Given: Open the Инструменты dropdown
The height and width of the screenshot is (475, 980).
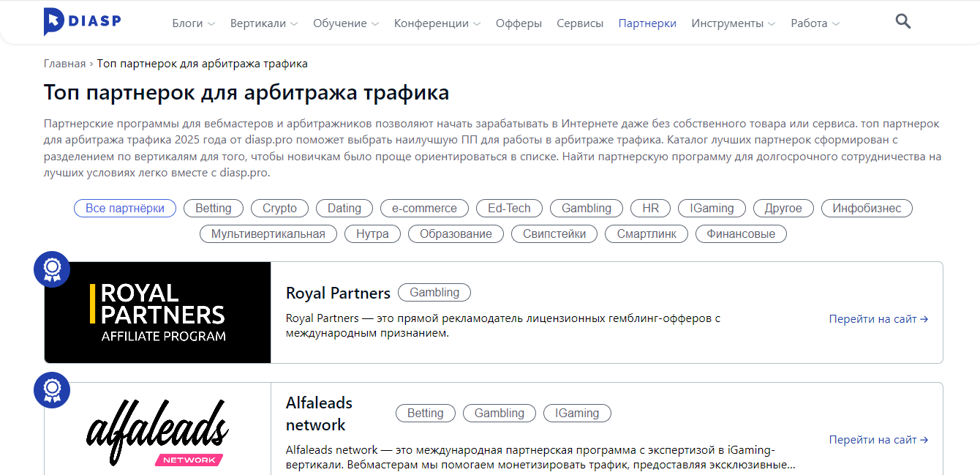Looking at the screenshot, I should [x=734, y=23].
